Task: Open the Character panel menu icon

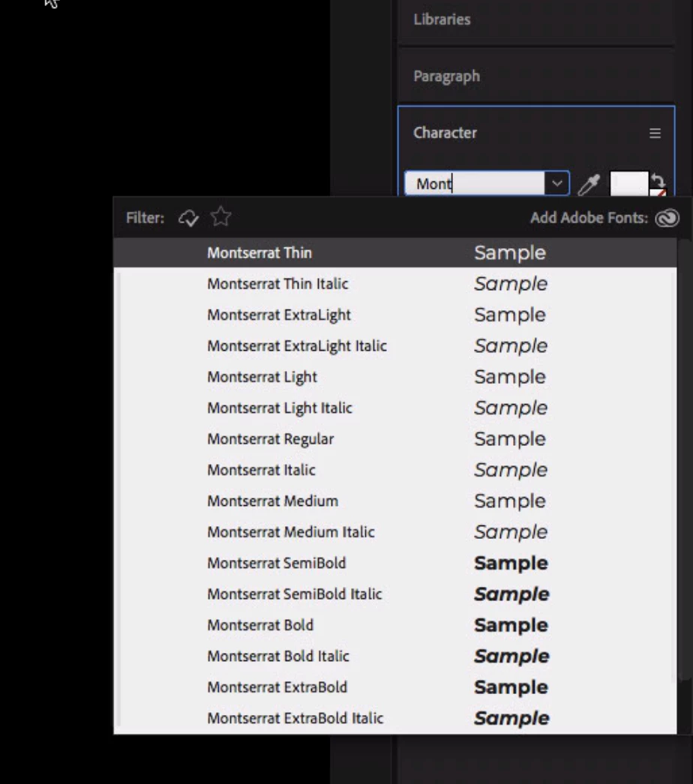Action: [x=655, y=133]
